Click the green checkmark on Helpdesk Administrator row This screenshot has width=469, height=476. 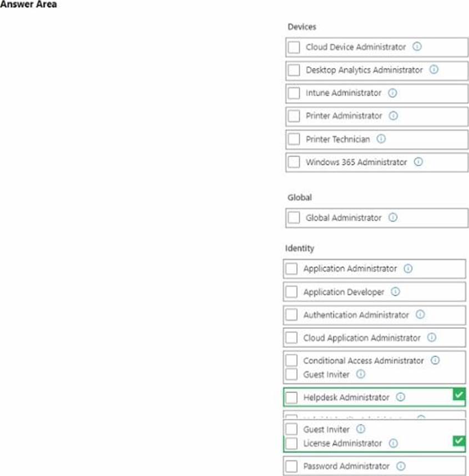point(458,395)
